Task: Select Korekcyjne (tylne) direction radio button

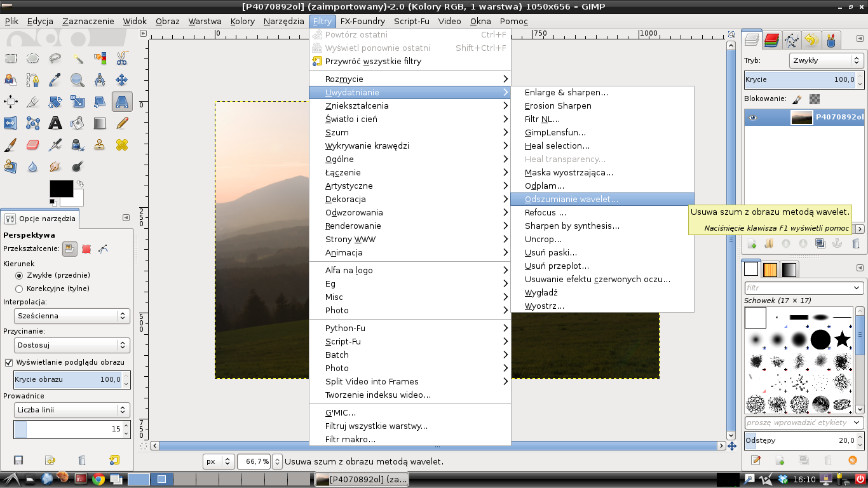Action: (19, 288)
